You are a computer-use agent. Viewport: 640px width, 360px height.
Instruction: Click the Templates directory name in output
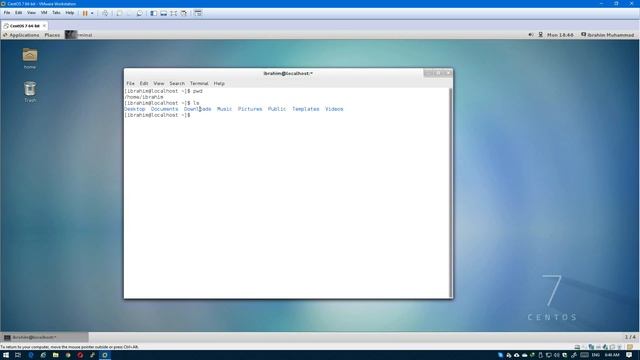[306, 109]
